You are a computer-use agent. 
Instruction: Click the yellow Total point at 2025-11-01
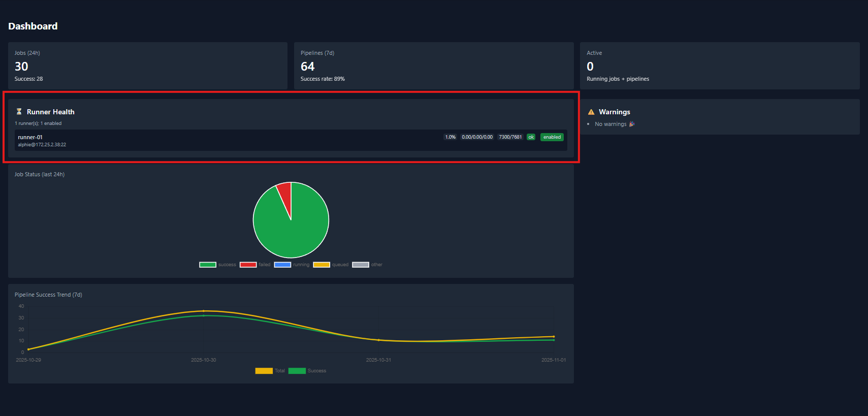554,336
